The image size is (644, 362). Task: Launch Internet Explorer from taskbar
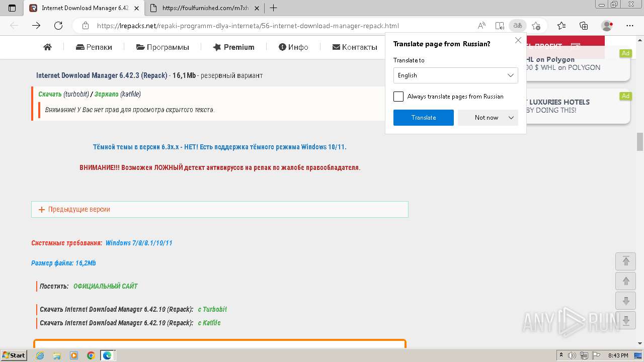(x=40, y=355)
